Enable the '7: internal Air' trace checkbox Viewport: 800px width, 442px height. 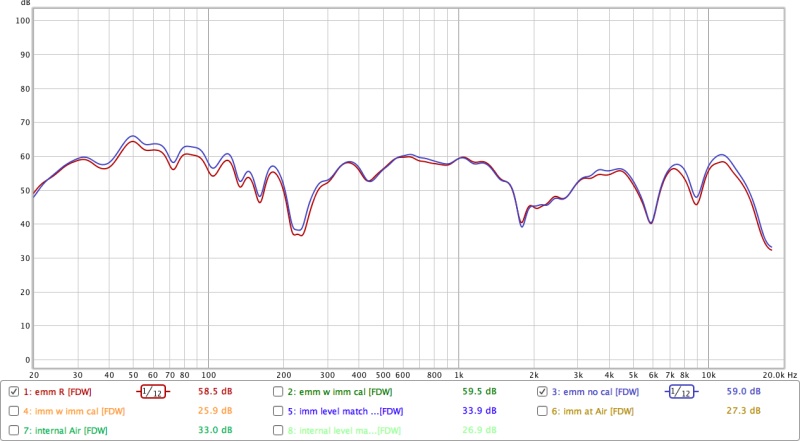[14, 430]
